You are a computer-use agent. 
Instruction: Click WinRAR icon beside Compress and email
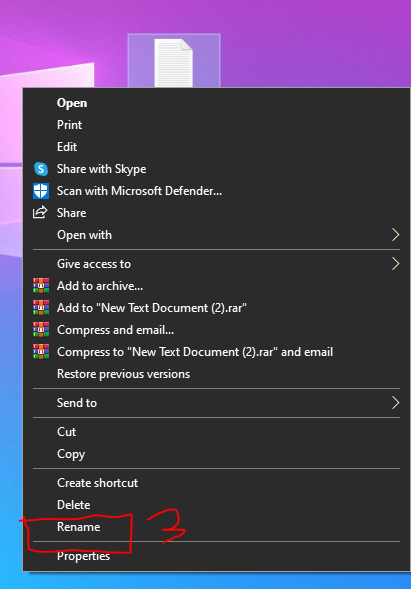coord(41,330)
